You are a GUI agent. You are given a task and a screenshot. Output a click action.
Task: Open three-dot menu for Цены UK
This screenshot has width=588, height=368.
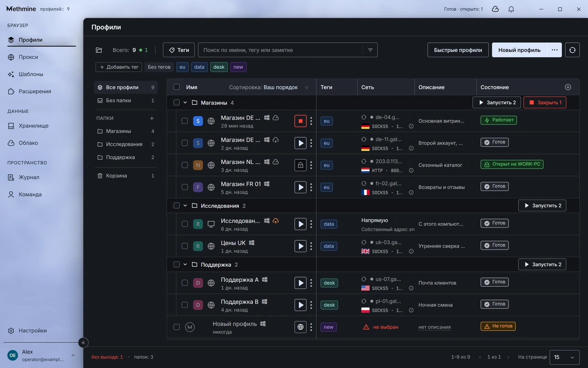tap(311, 246)
